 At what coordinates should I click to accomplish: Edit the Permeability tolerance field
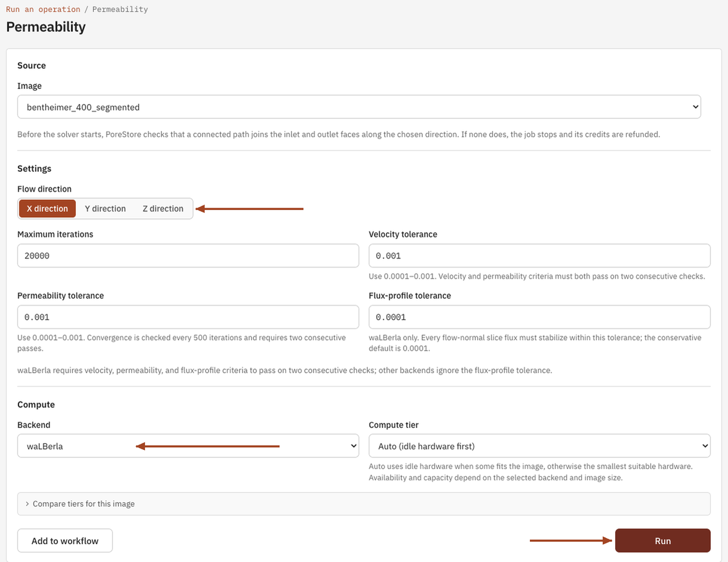coord(188,317)
